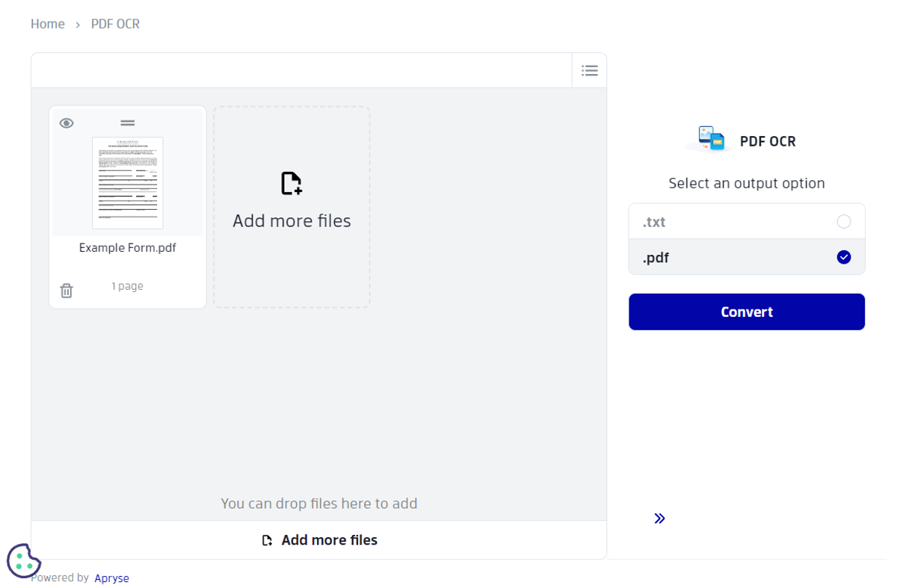Click the Example Form.pdf thumbnail
Image resolution: width=897 pixels, height=588 pixels.
click(127, 183)
